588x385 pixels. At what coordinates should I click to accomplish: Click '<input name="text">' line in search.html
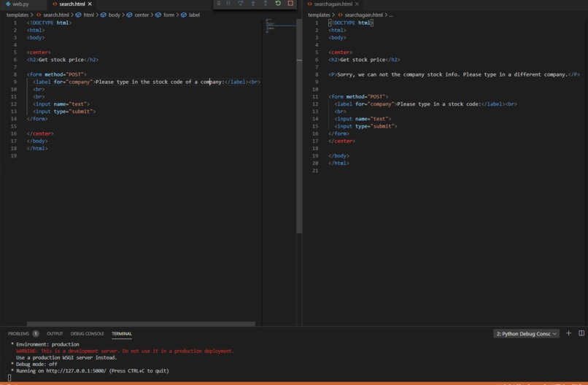pos(61,104)
